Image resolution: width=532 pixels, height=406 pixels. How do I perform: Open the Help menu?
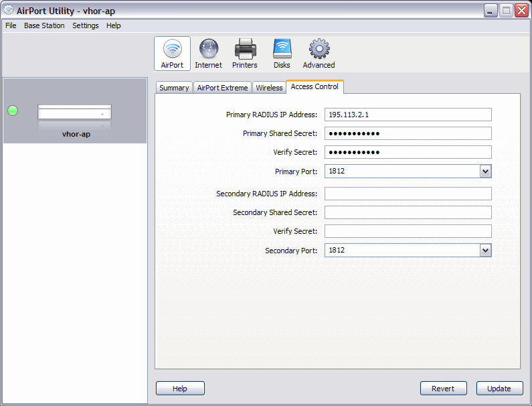click(x=113, y=25)
